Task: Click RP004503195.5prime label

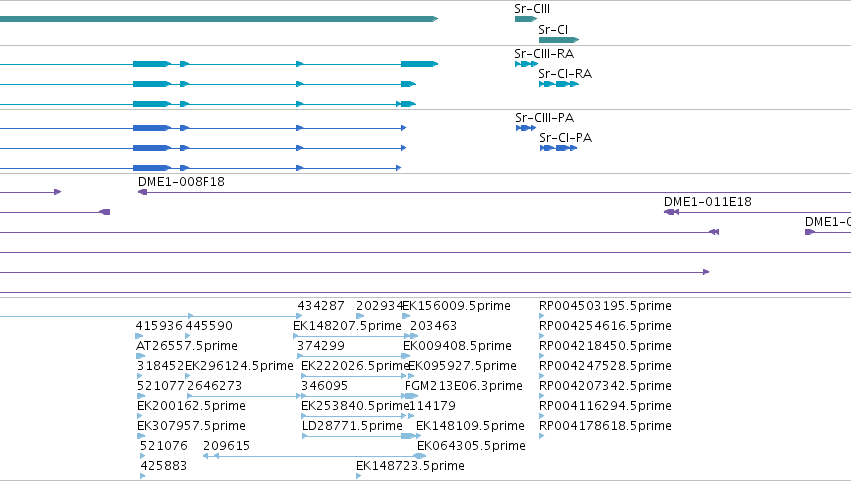Action: pos(605,306)
